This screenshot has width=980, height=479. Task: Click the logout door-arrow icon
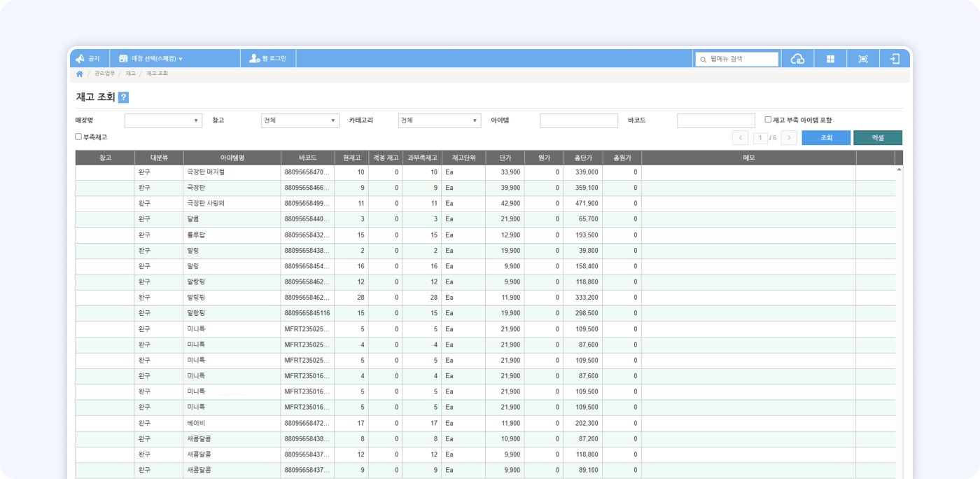[894, 59]
